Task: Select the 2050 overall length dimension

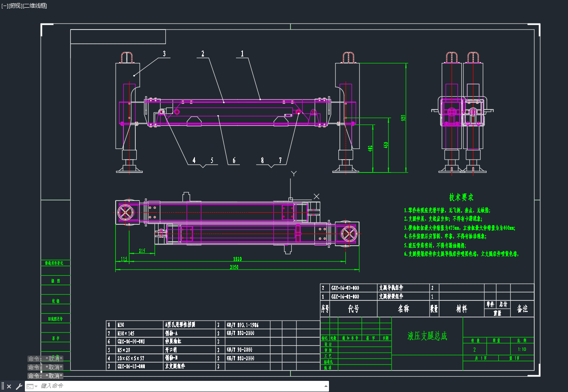Action: 234,267
